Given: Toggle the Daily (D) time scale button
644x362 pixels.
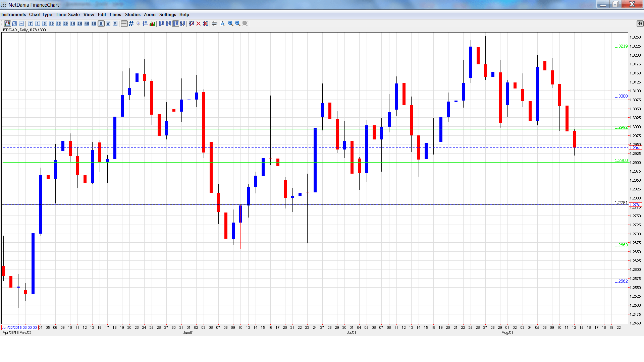Looking at the screenshot, I should (101, 23).
